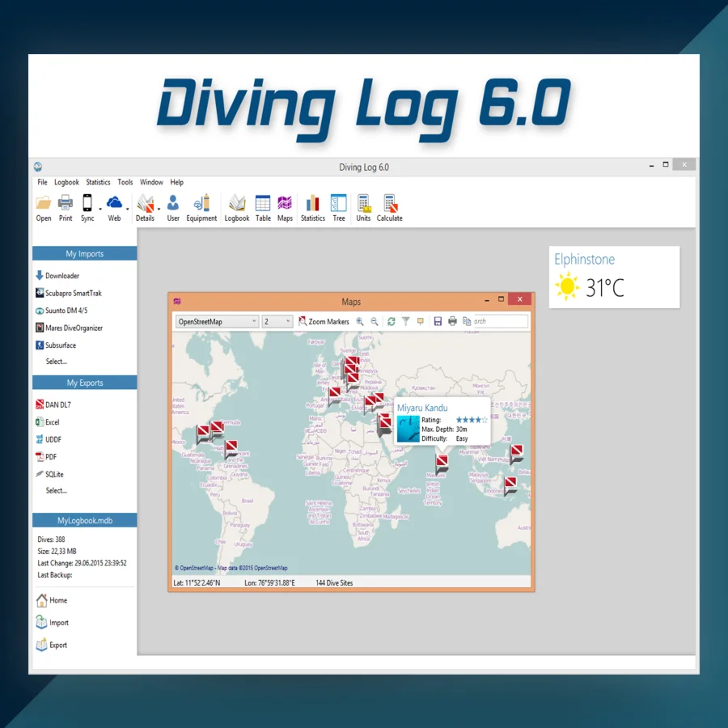
Task: Click the Calculate toolbar icon
Action: tap(390, 204)
